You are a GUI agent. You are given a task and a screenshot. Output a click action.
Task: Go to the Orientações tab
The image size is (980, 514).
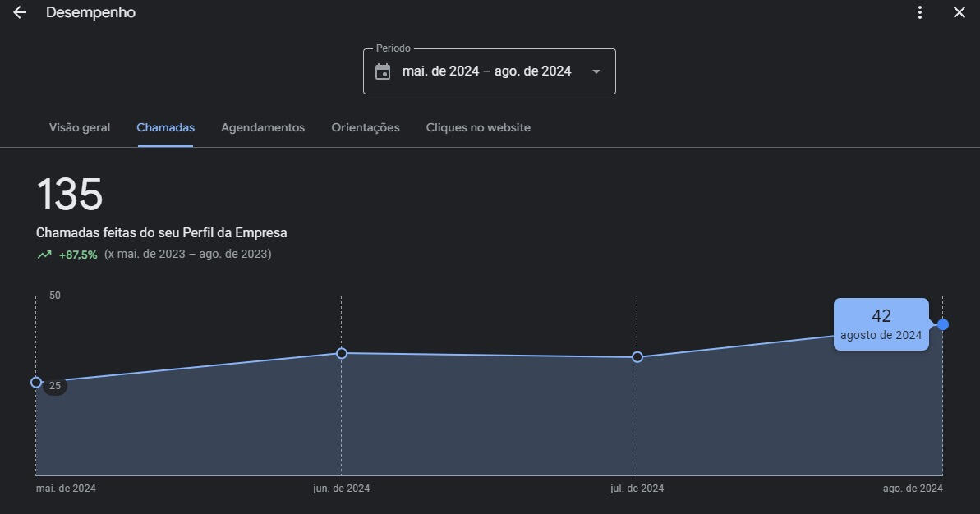[366, 128]
